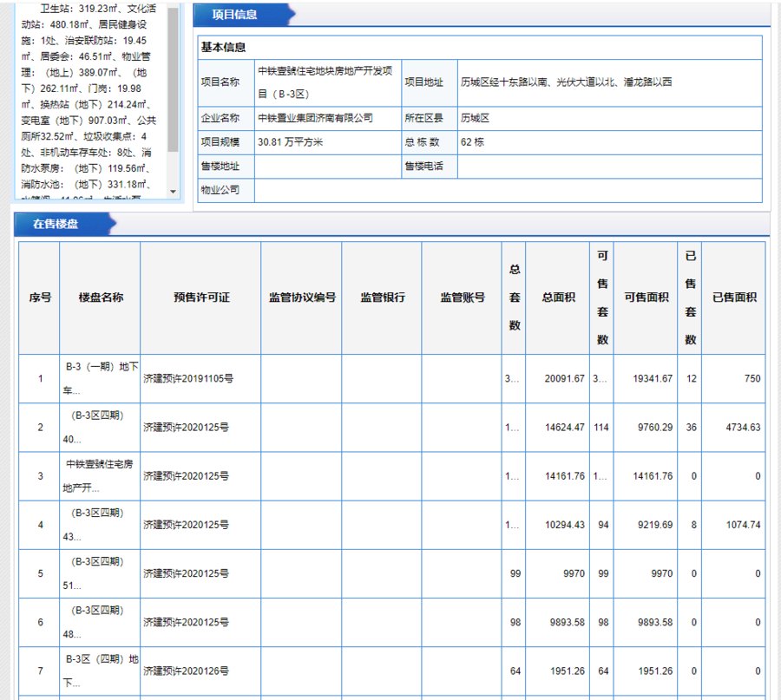Click company name 中铁置业集团济南有限公司

[x=315, y=118]
